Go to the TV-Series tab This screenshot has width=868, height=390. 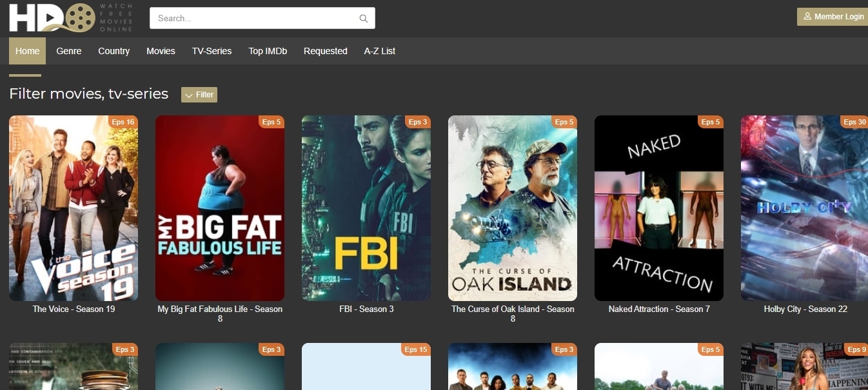tap(212, 51)
